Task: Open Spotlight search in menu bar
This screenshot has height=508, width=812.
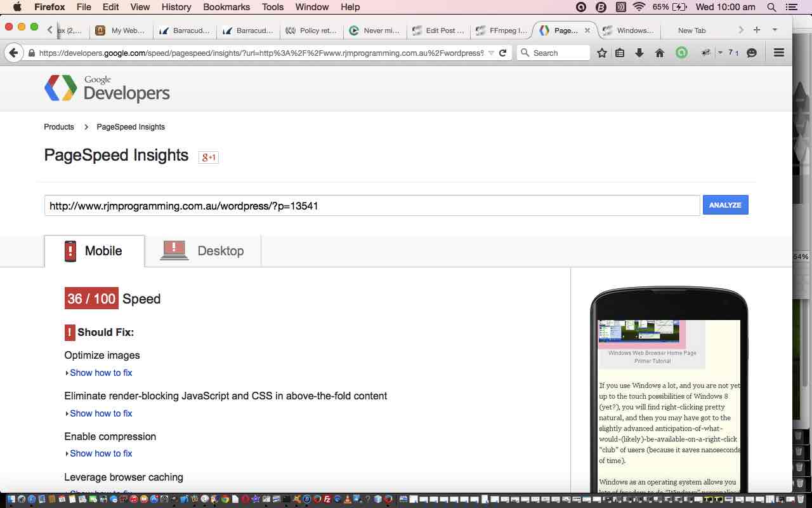Action: tap(772, 7)
